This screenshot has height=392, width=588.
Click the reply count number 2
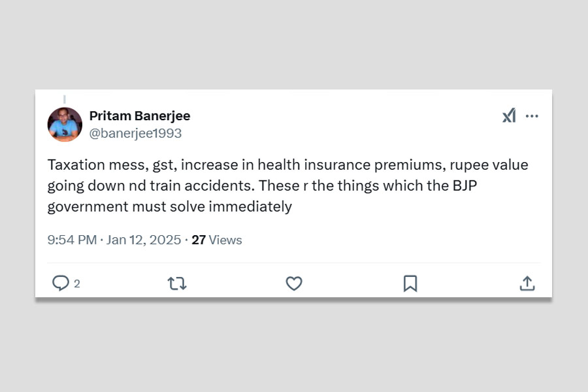pyautogui.click(x=77, y=284)
